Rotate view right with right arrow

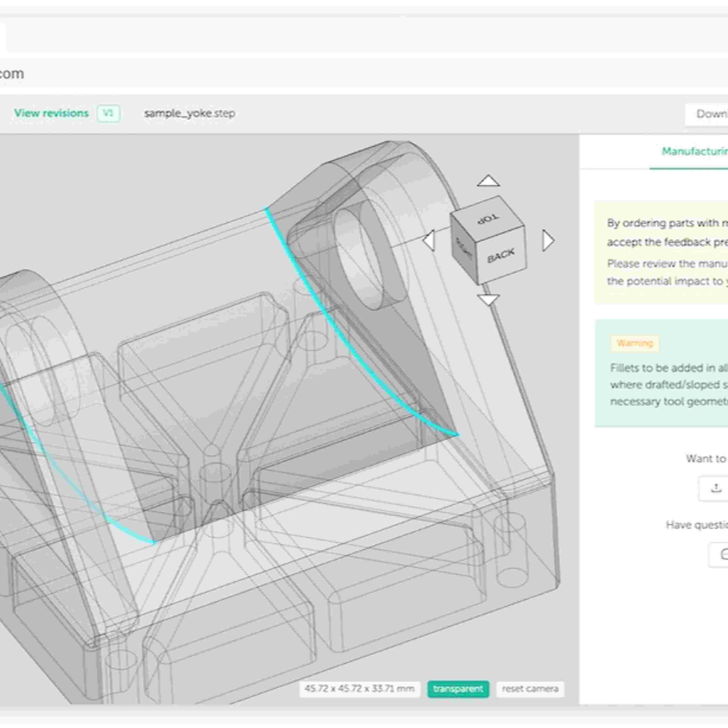[x=548, y=240]
